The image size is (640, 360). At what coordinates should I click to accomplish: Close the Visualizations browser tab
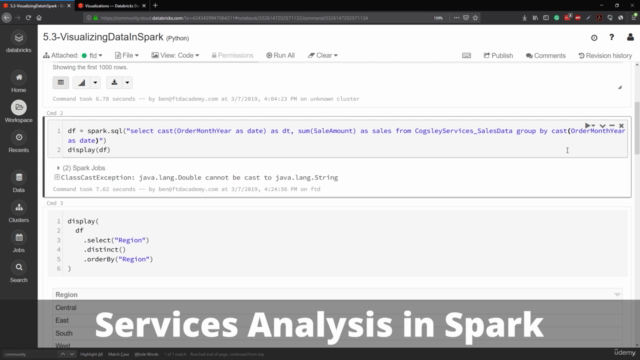144,6
